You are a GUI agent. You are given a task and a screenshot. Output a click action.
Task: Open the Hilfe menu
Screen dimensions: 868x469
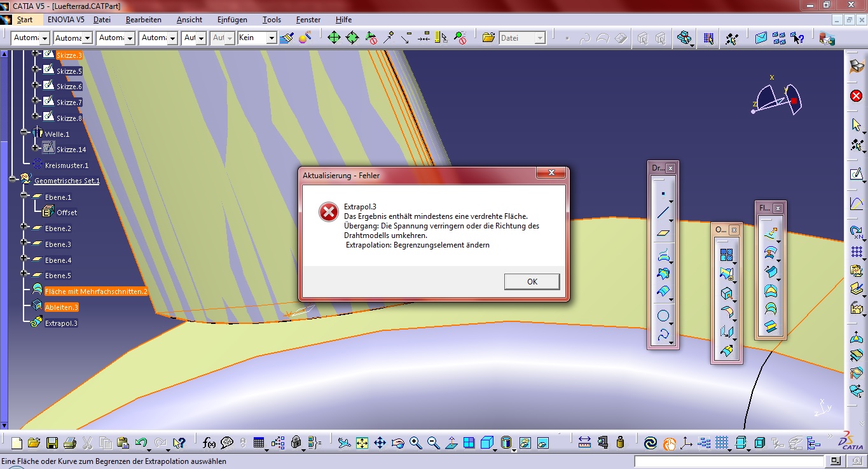click(343, 20)
